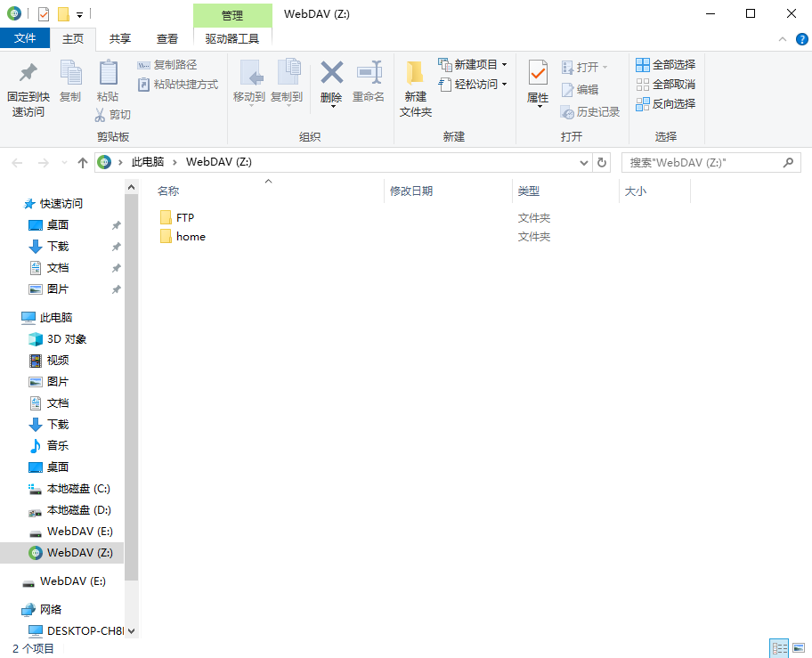Switch to the 共享 ribbon tab
812x658 pixels.
click(x=120, y=39)
